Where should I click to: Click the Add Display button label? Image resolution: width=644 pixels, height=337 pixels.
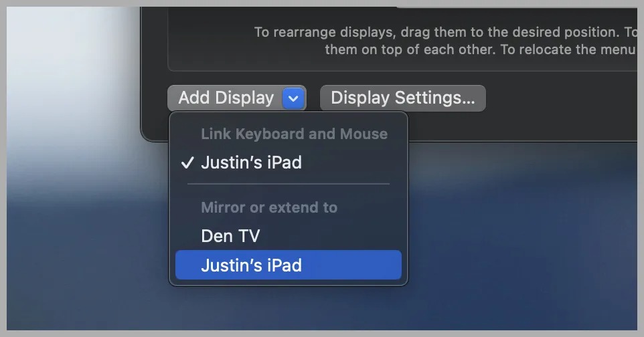coord(226,98)
